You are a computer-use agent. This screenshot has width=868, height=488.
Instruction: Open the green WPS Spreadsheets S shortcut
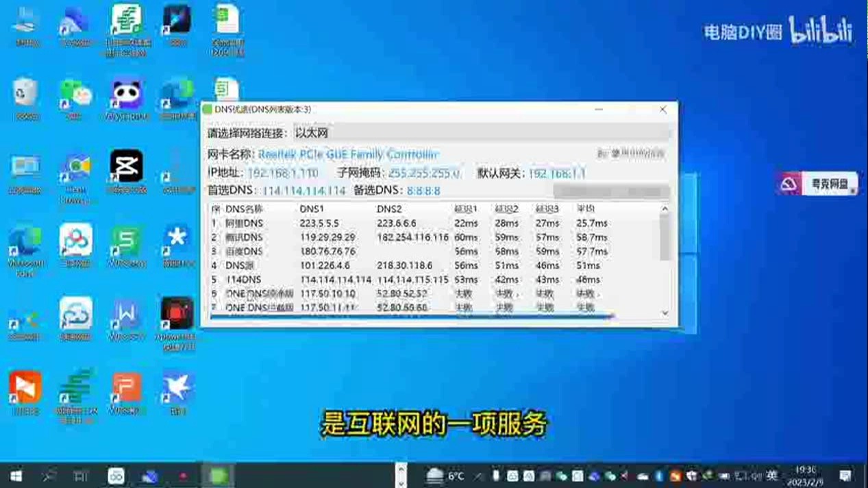click(x=127, y=245)
